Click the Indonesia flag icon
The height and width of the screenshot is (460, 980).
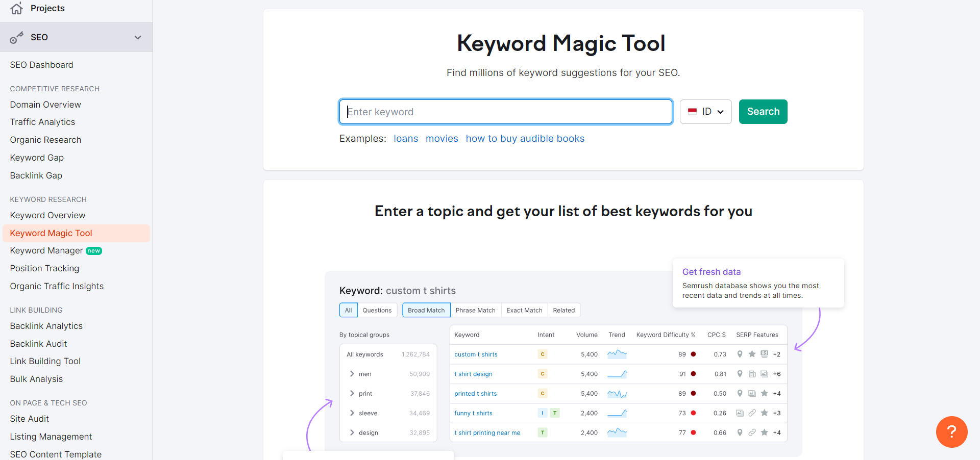pyautogui.click(x=692, y=112)
